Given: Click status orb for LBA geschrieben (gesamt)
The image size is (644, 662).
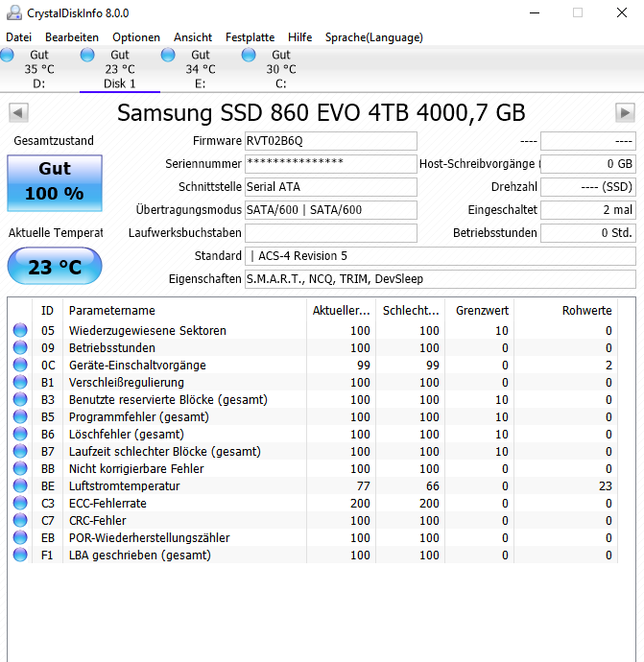Looking at the screenshot, I should coord(20,555).
